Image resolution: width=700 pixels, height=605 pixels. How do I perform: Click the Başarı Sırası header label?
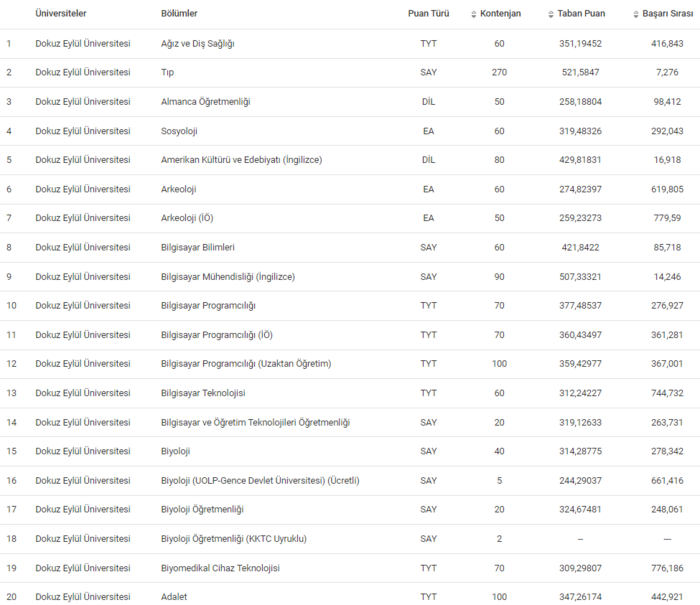tap(668, 13)
